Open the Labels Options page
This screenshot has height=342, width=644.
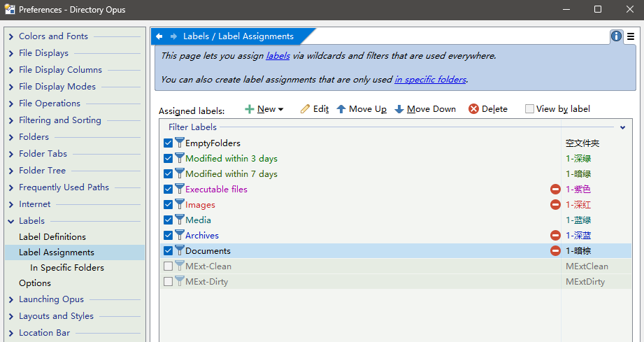point(35,283)
